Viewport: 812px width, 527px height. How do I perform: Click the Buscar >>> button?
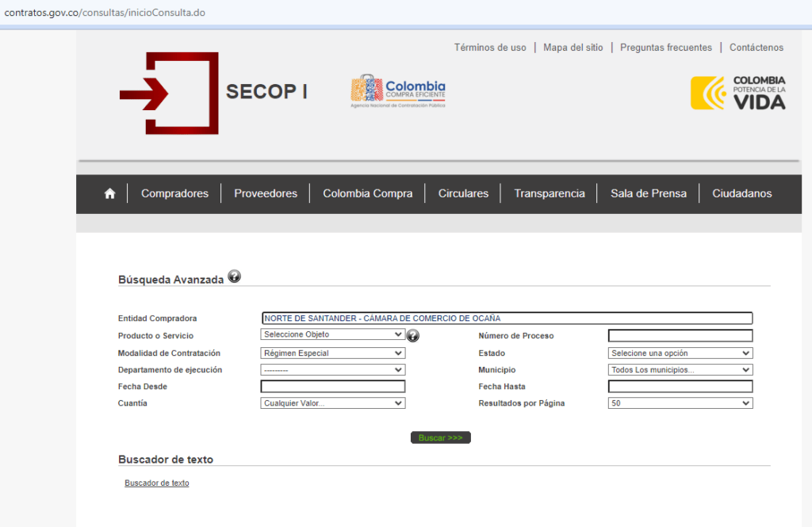coord(441,437)
